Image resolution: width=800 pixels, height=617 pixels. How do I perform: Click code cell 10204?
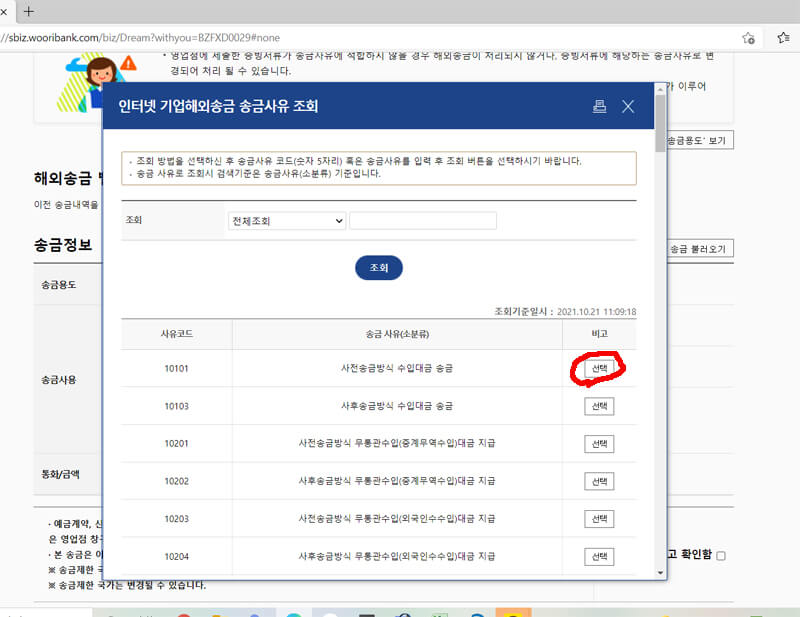[177, 556]
